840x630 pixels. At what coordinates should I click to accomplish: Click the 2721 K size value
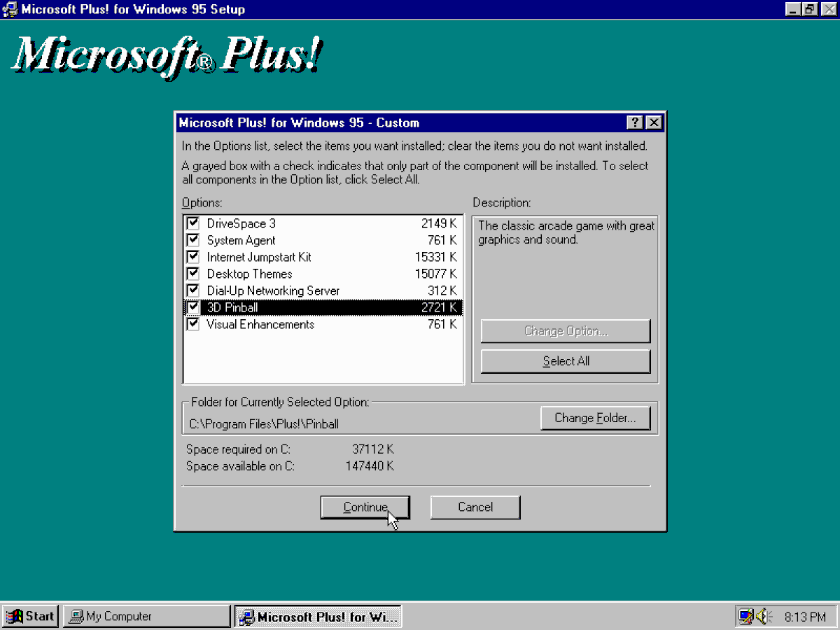[x=439, y=308]
